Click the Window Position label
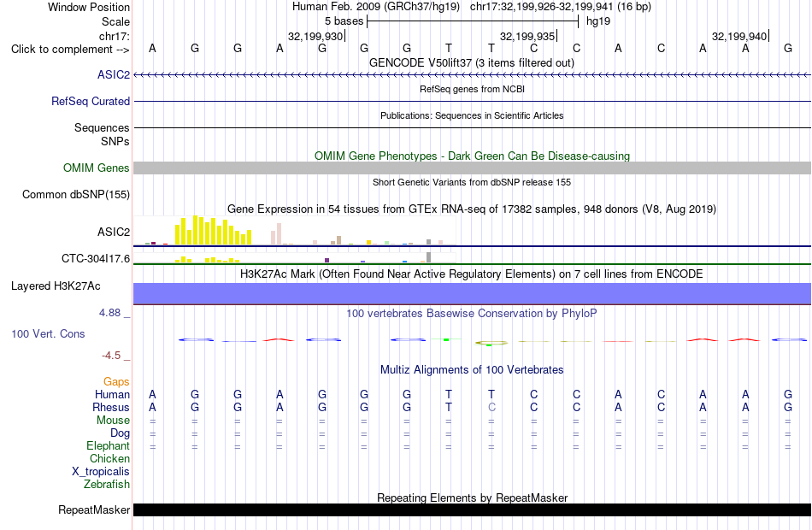The width and height of the screenshot is (812, 530). coord(89,7)
